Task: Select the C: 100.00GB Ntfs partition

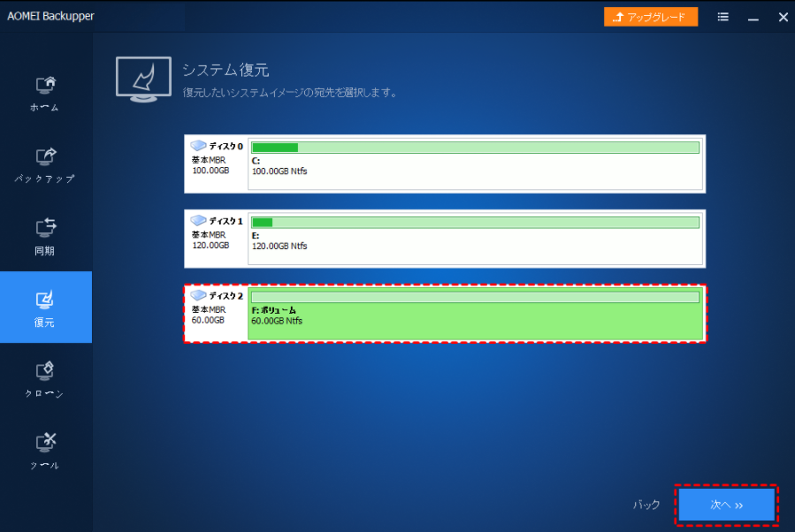Action: (x=476, y=164)
